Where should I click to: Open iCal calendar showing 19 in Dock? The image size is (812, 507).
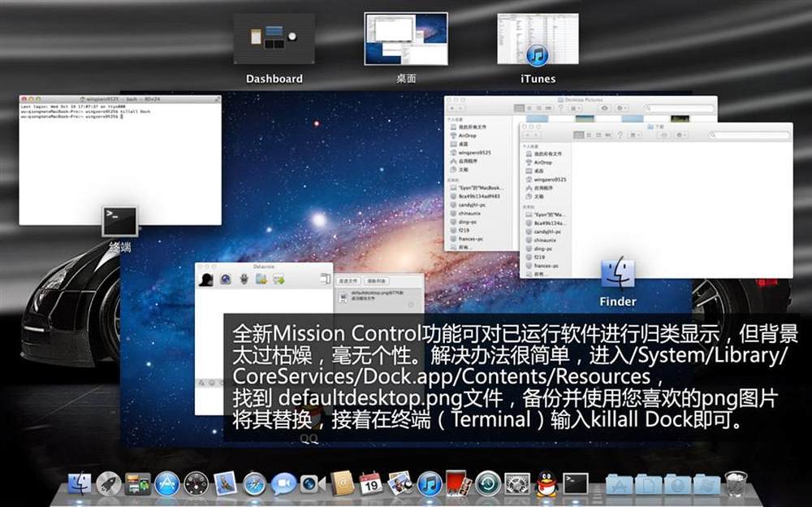pyautogui.click(x=371, y=484)
